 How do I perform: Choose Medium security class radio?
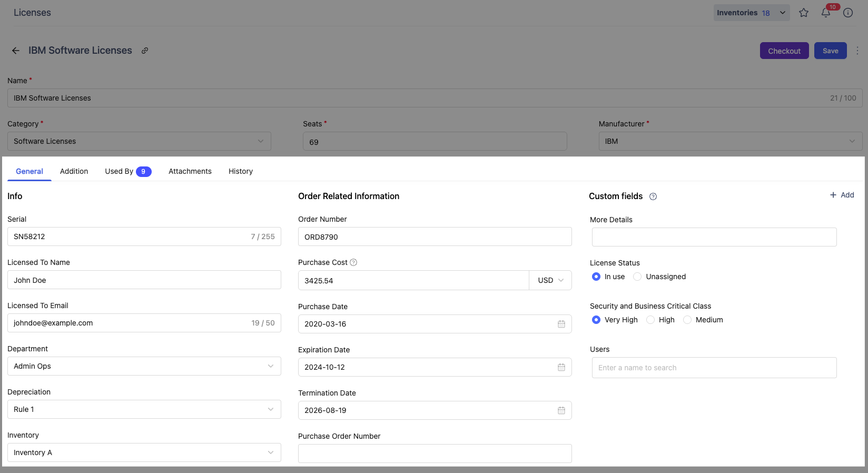[x=687, y=320]
